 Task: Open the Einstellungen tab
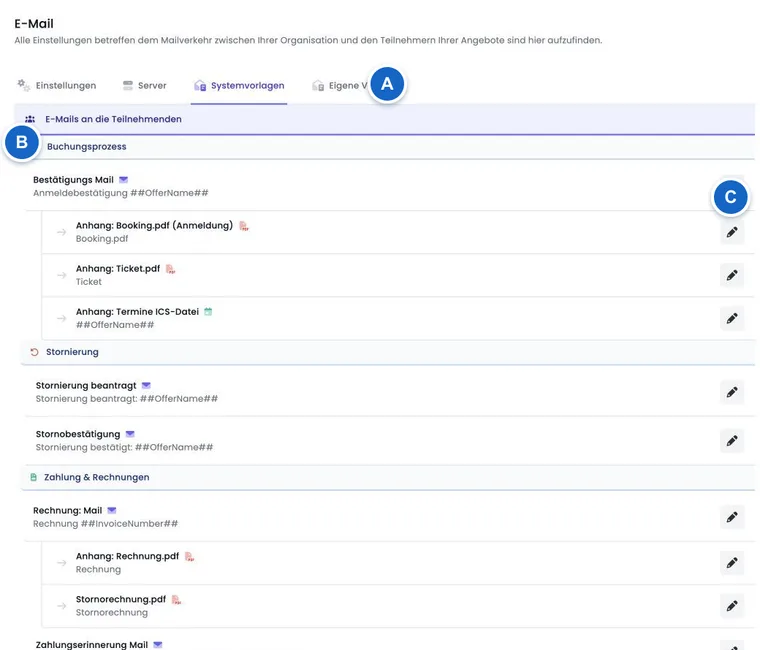[x=57, y=85]
